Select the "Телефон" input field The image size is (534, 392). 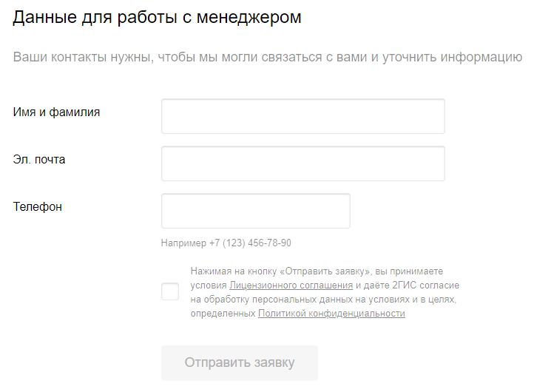click(x=255, y=211)
